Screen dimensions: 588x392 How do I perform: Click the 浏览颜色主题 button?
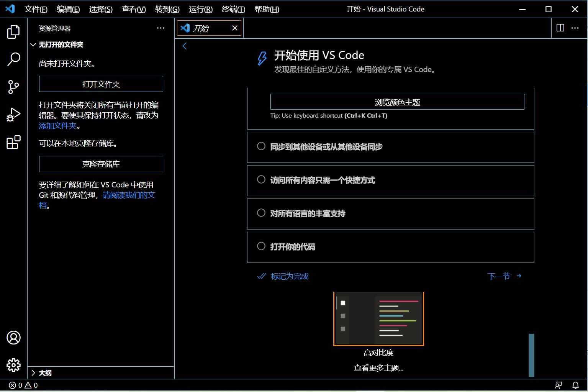click(x=397, y=102)
